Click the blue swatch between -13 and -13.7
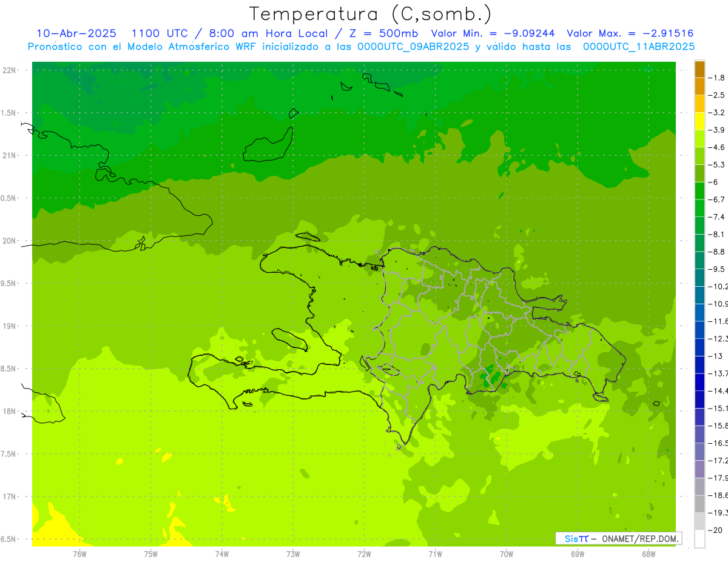 tap(699, 364)
